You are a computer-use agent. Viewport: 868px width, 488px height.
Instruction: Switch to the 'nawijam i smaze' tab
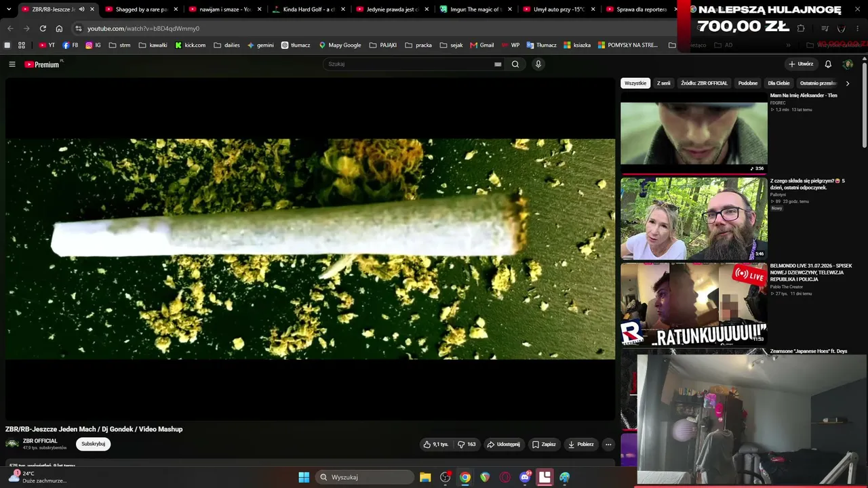coord(224,9)
